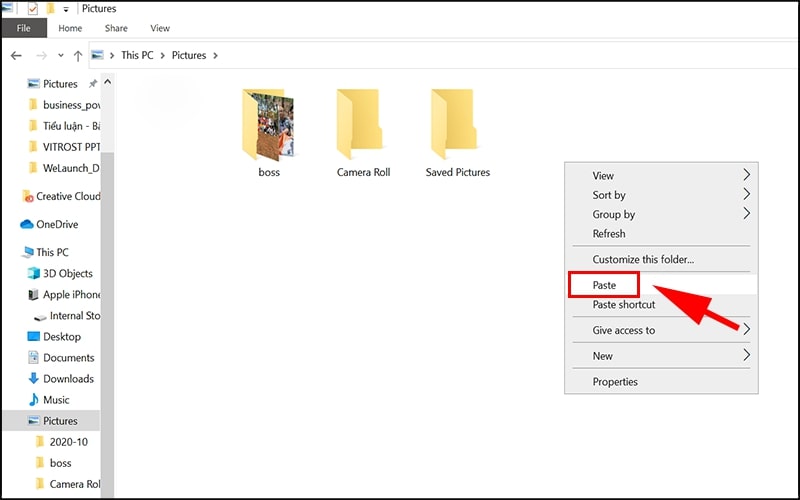
Task: Open the File ribbon tab
Action: pos(23,28)
